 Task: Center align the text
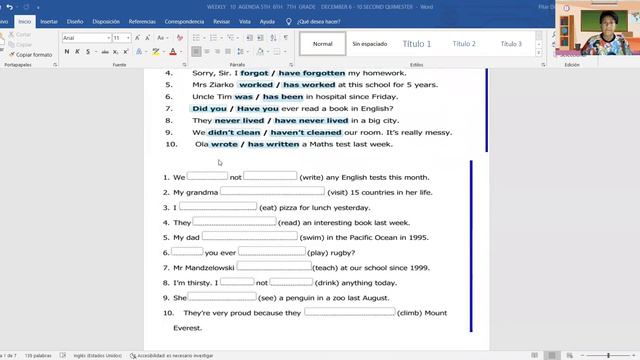pos(207,51)
